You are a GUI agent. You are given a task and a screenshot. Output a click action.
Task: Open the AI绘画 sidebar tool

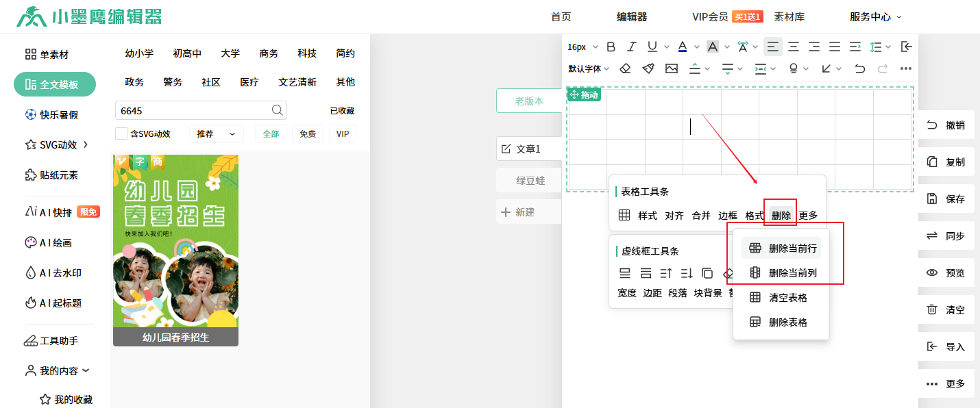49,242
